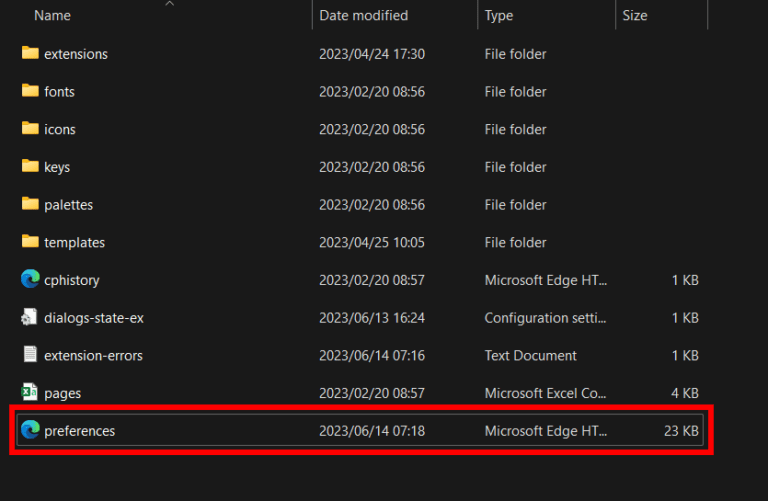Select the templates folder icon

[x=30, y=242]
